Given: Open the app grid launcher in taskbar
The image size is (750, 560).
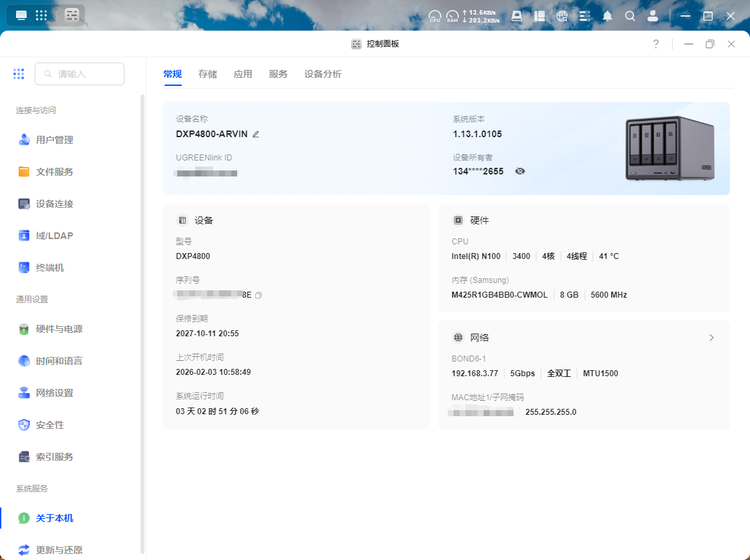Looking at the screenshot, I should (x=41, y=15).
